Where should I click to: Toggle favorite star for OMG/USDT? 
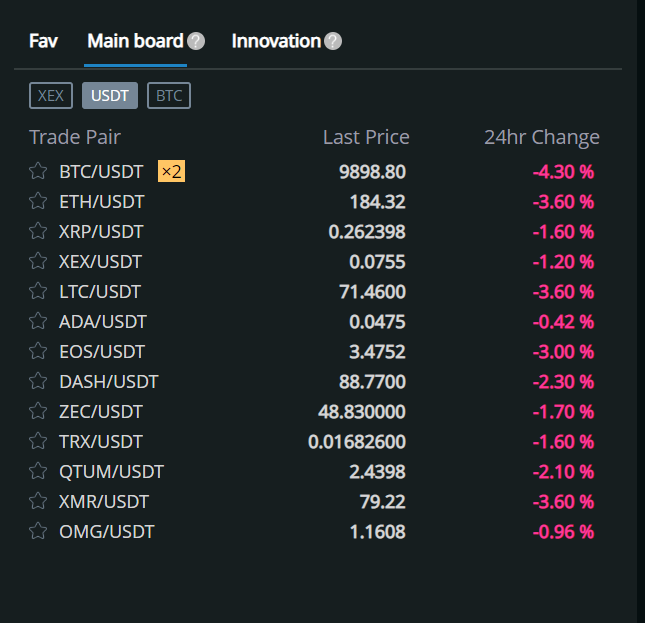click(x=38, y=531)
